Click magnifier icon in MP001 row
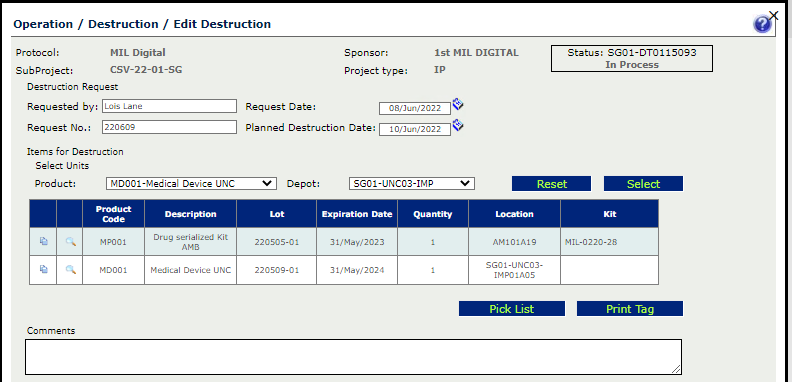 [70, 242]
